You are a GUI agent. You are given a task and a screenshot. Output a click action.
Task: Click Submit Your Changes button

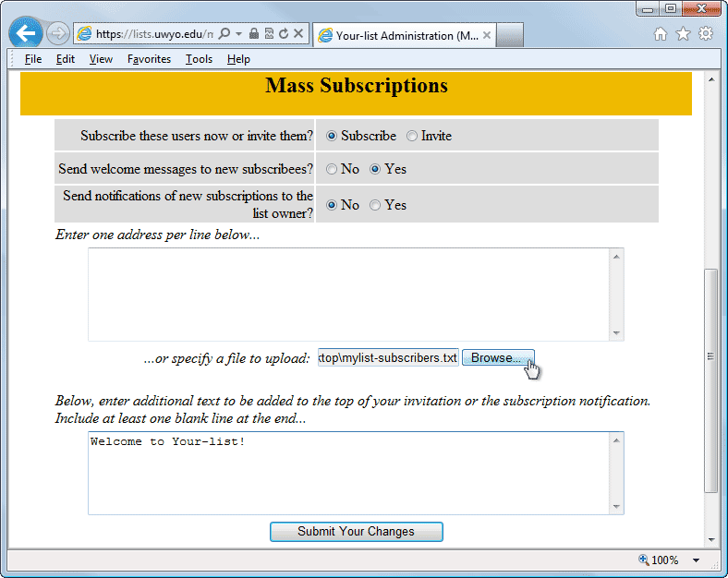click(x=356, y=532)
